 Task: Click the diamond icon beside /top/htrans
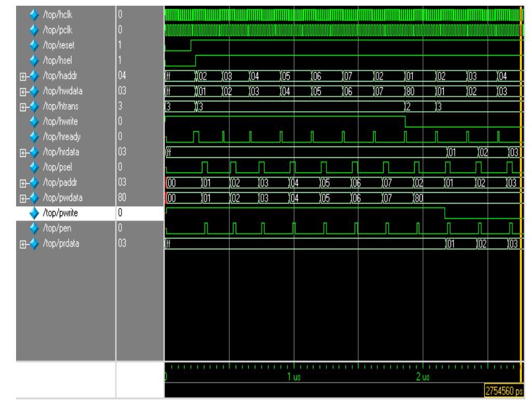(x=34, y=106)
